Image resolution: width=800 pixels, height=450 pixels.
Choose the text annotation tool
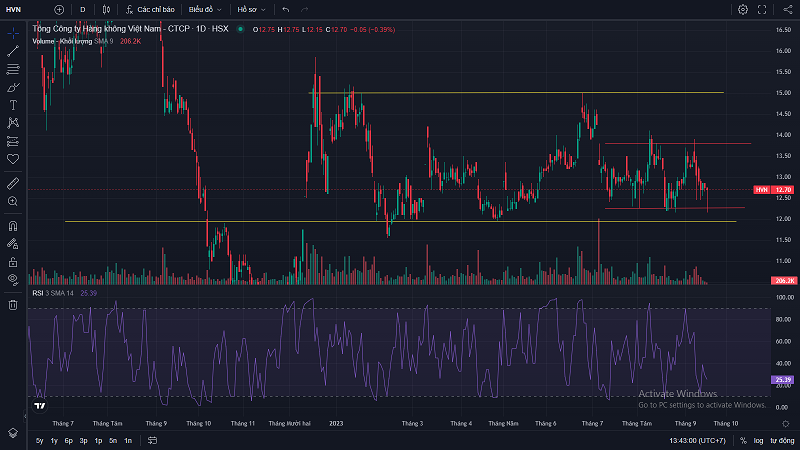[13, 104]
